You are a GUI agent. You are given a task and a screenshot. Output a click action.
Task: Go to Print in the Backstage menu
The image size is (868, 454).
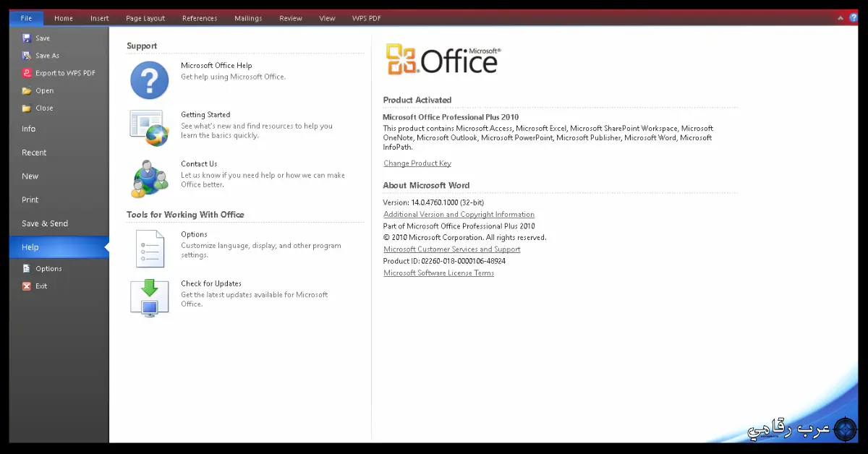tap(30, 200)
